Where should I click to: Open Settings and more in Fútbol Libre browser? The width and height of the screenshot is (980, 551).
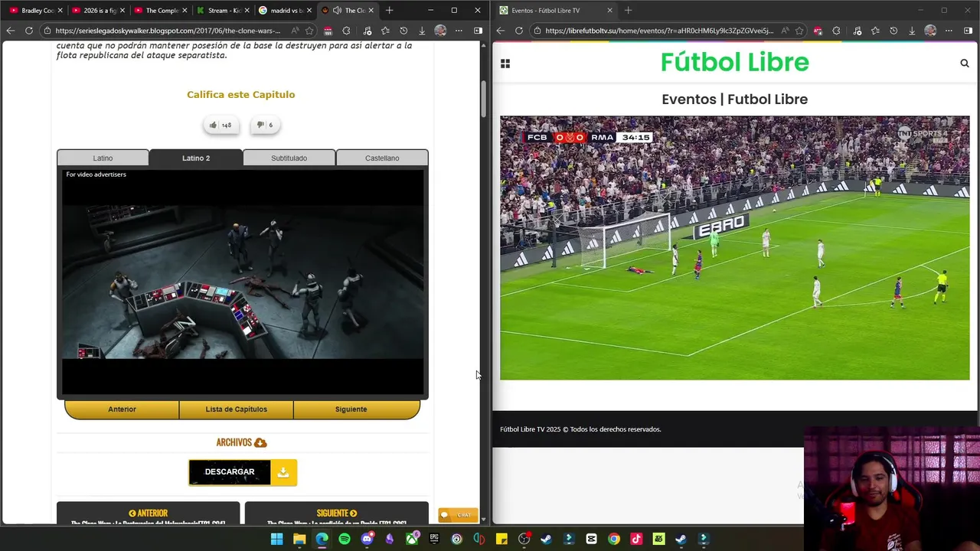[949, 31]
